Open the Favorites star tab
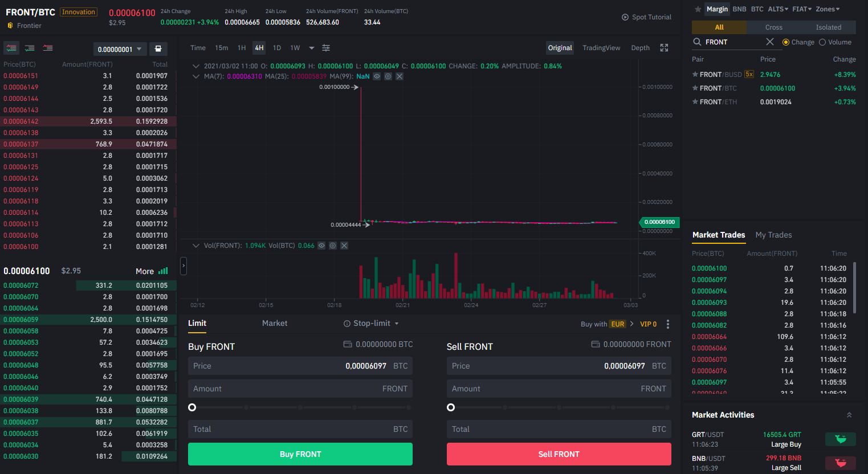 698,9
